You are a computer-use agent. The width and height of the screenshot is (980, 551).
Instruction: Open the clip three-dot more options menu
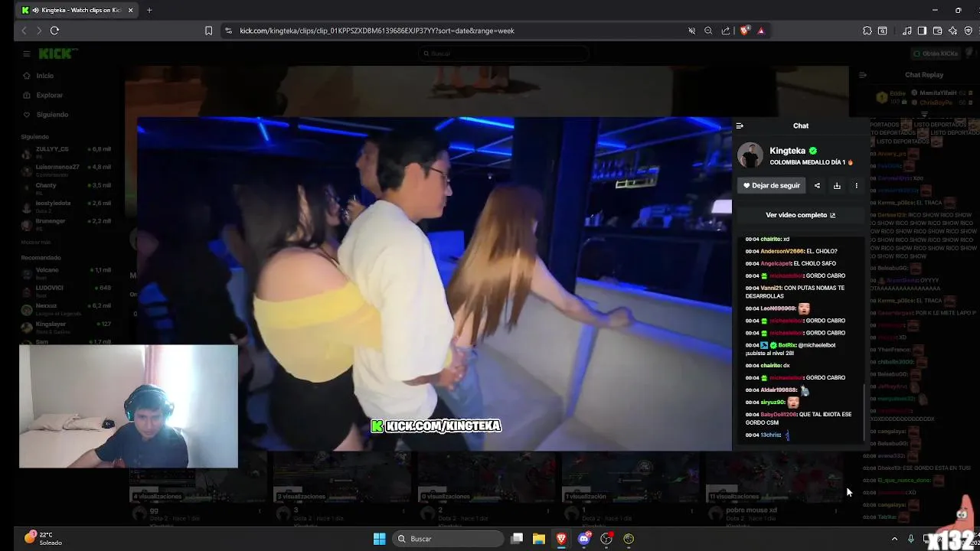pyautogui.click(x=857, y=185)
